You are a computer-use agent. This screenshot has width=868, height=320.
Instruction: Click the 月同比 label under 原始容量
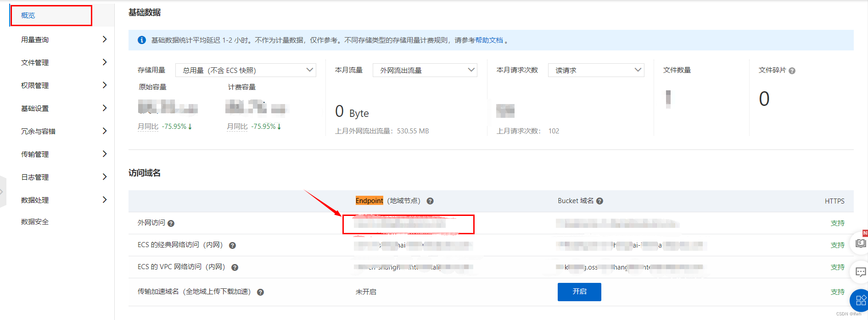tap(148, 127)
